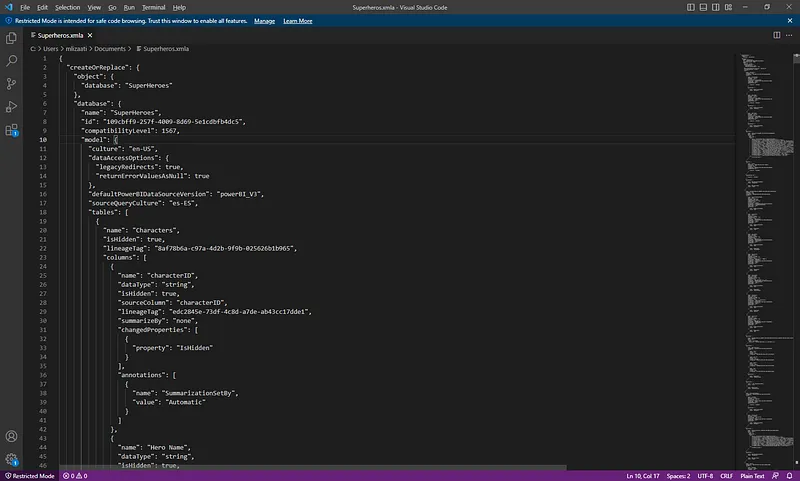Open the View menu

94,8
